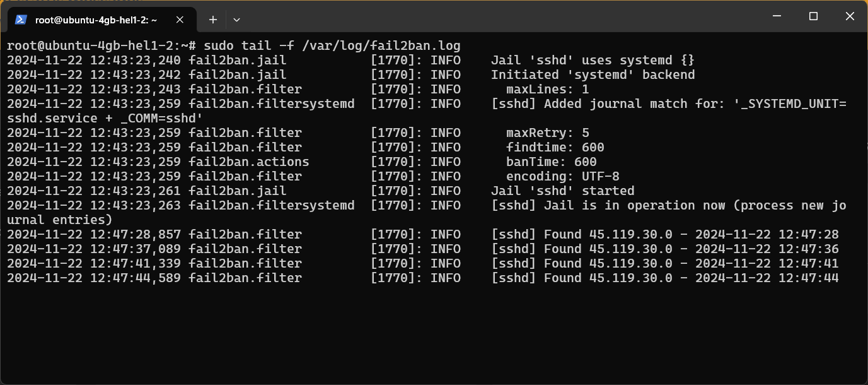Viewport: 868px width, 385px height.
Task: Click the fail2ban.filtersystemd text in the first match line
Action: [271, 104]
